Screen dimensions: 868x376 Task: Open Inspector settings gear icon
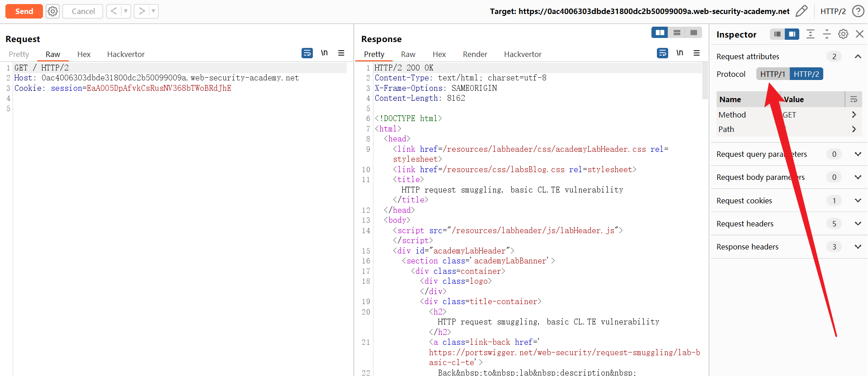click(843, 34)
